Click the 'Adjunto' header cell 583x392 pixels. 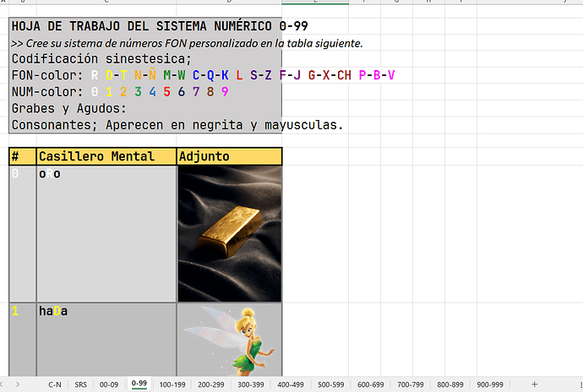pos(230,156)
